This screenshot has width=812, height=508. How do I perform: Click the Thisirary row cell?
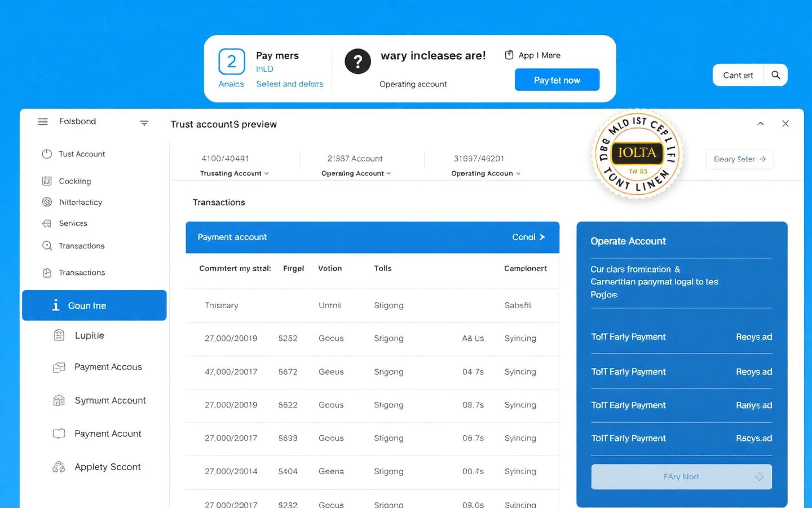(x=221, y=305)
